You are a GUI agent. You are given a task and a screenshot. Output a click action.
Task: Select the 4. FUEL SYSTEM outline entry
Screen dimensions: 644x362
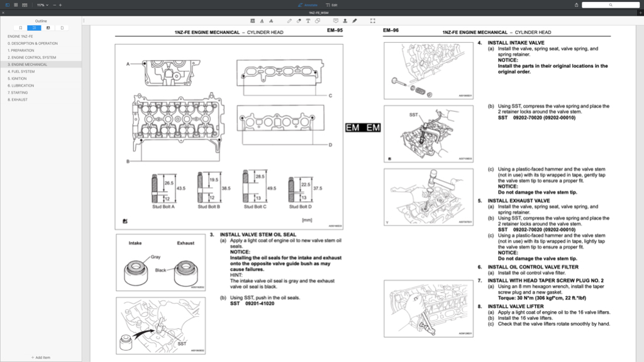click(21, 71)
